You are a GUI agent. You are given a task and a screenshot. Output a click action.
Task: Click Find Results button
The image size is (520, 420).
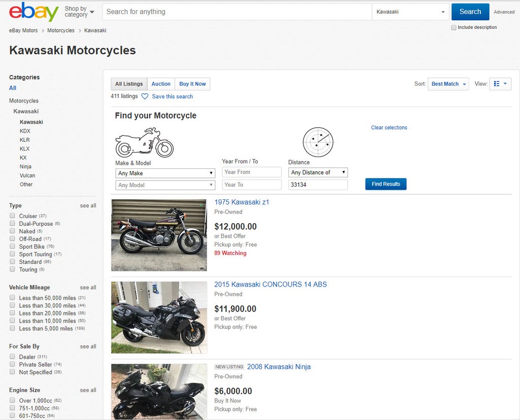point(386,184)
